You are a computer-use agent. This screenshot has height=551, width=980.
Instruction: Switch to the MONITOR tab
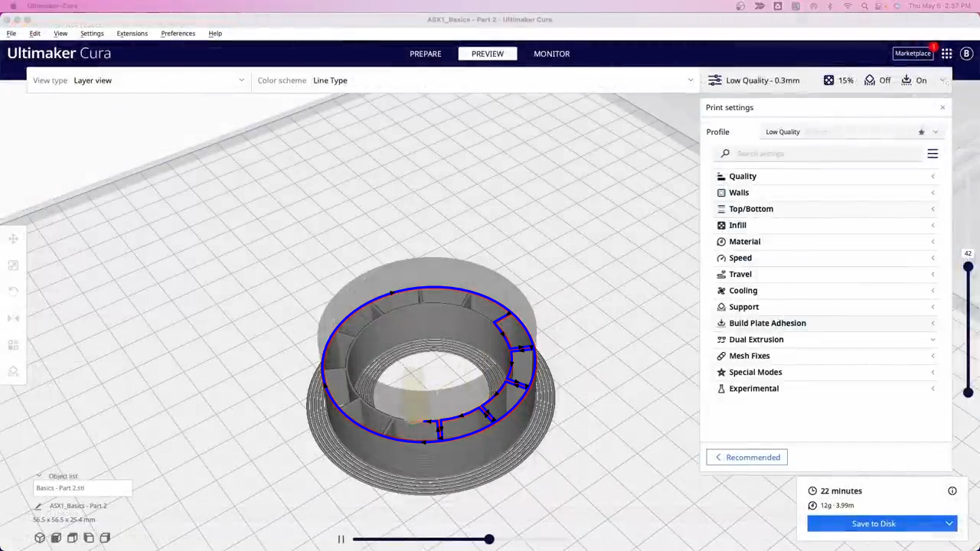coord(551,54)
